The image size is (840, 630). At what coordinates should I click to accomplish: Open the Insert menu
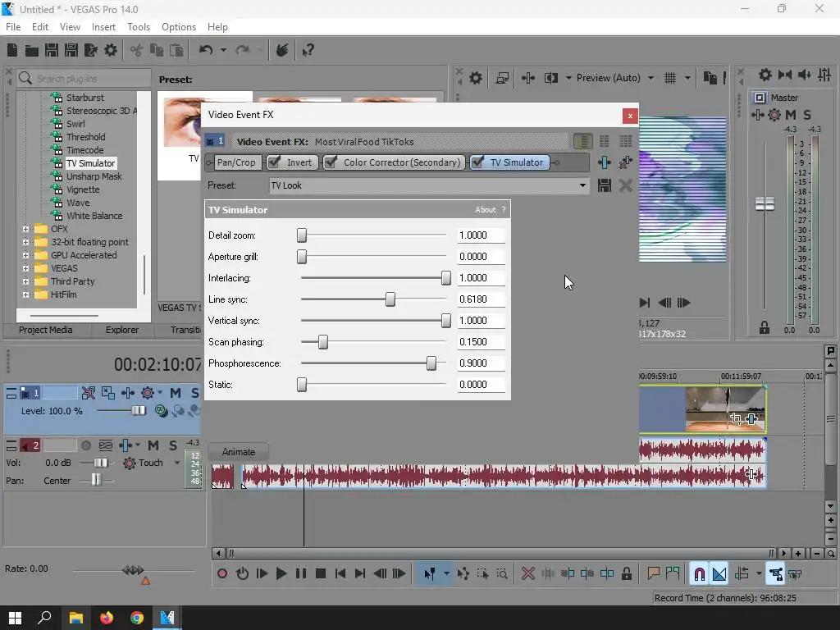click(x=103, y=27)
